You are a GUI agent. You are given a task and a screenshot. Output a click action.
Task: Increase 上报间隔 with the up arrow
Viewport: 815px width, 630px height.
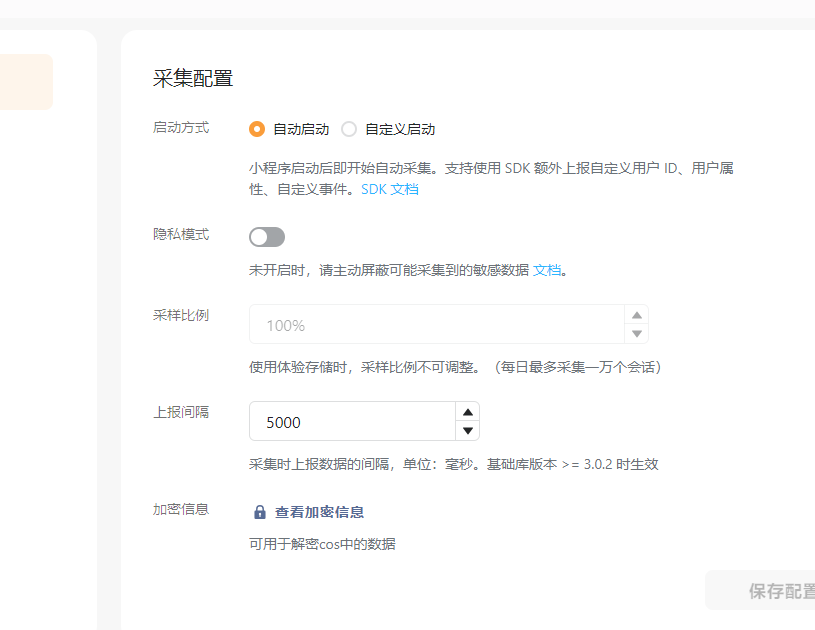click(x=468, y=412)
